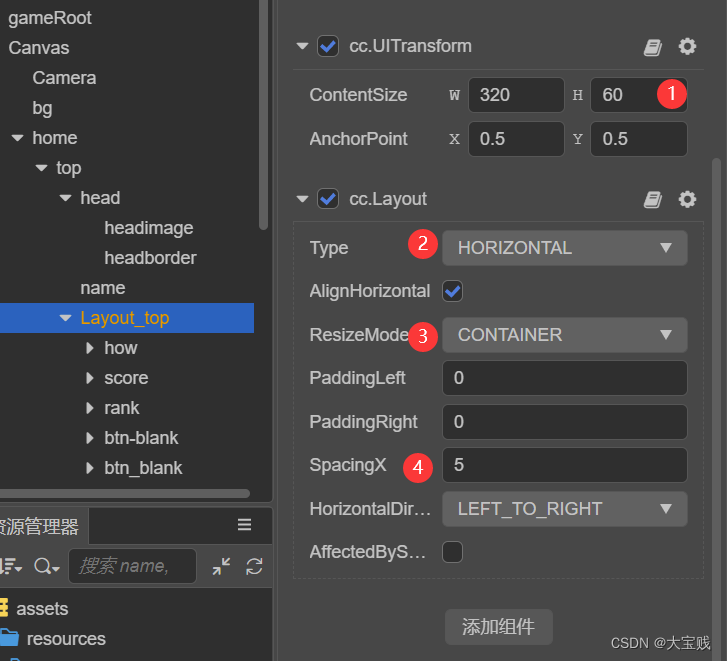
Task: Select the headimage node in hierarchy
Action: click(x=148, y=228)
